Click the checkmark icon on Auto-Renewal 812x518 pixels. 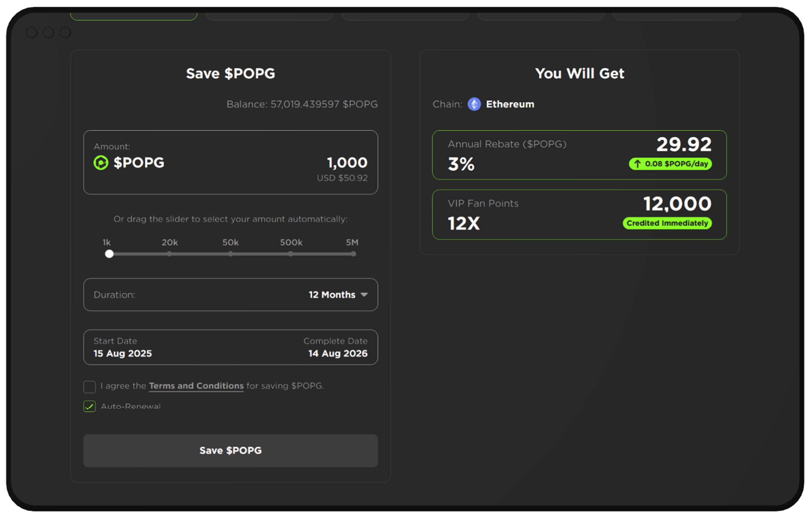click(x=89, y=407)
